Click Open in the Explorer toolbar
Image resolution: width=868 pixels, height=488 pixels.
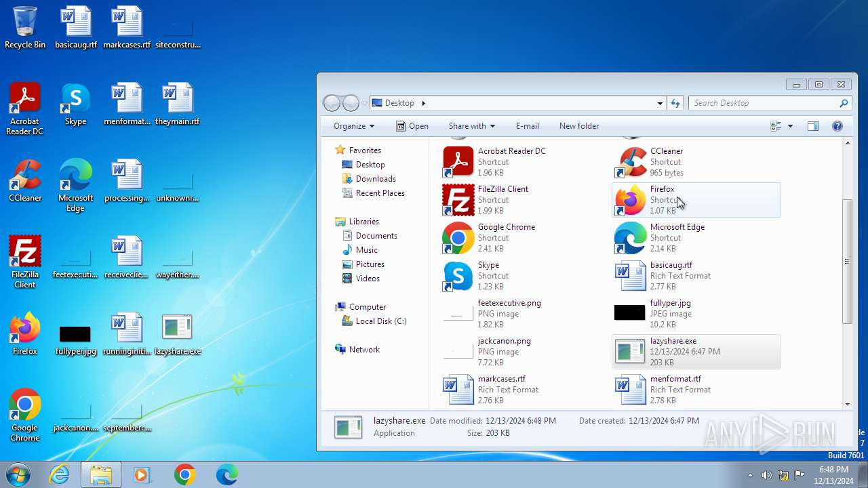click(412, 126)
